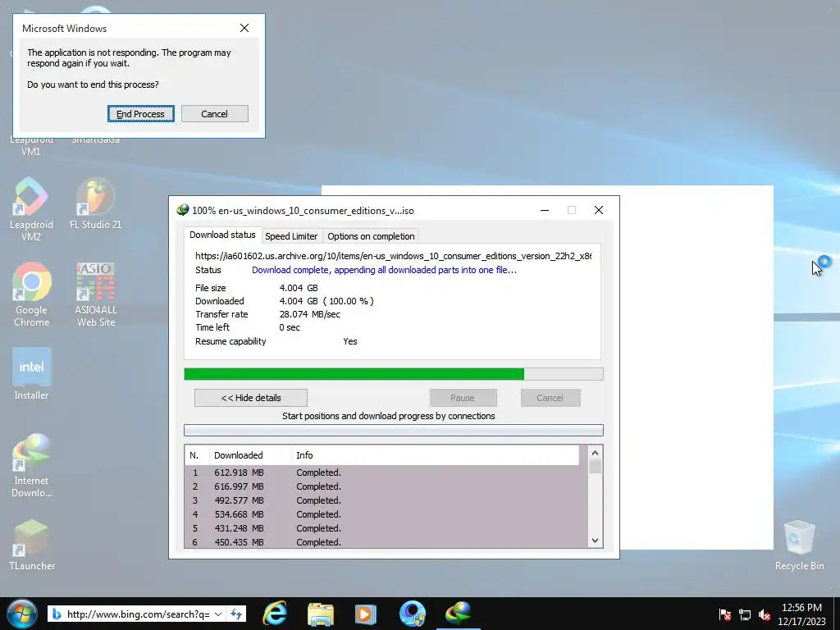The width and height of the screenshot is (840, 630).
Task: Click the IDM icon in download window title
Action: pos(183,210)
